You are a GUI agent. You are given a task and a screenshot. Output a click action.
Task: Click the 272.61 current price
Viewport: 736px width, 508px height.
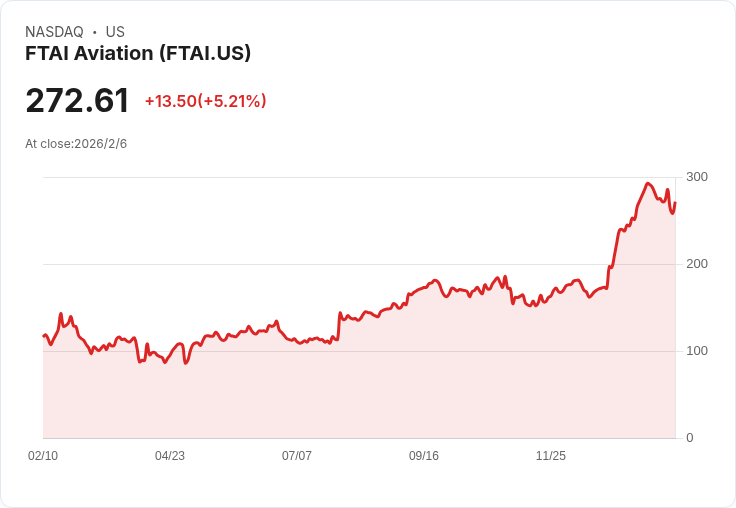[78, 101]
